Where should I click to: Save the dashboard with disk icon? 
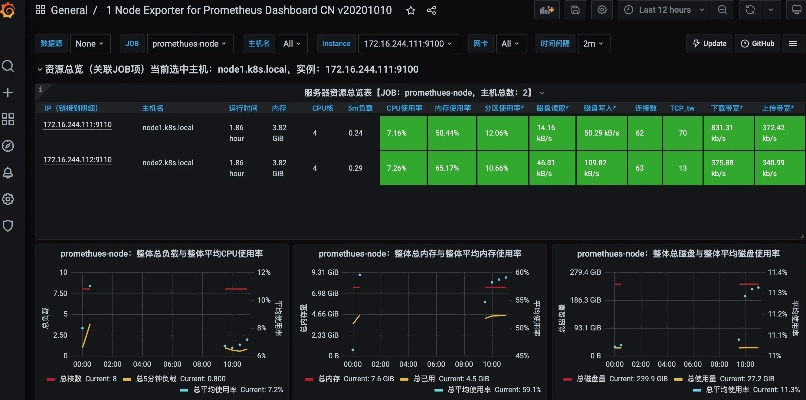[575, 10]
